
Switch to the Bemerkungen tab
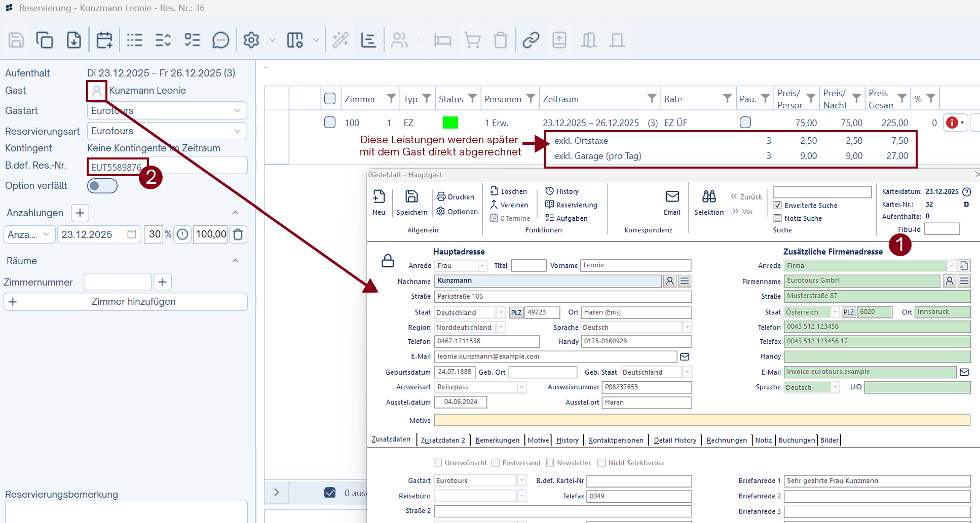click(497, 440)
